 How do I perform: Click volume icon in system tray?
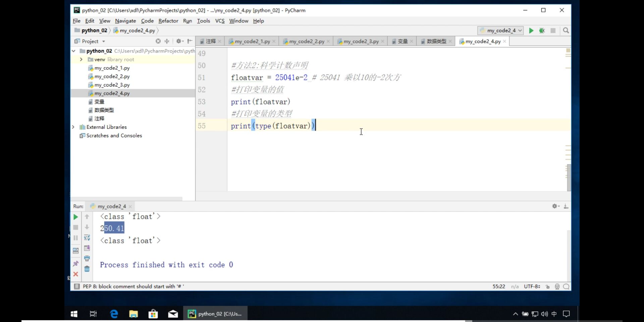click(x=544, y=314)
